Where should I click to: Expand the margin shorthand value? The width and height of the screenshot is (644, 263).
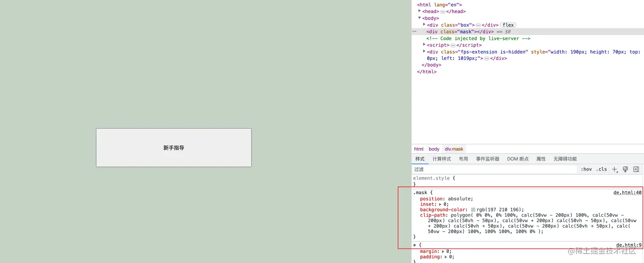[443, 252]
